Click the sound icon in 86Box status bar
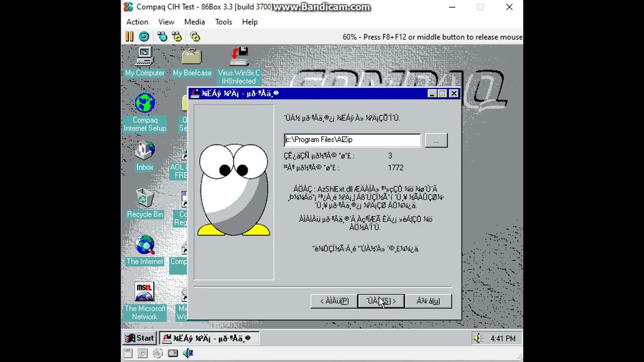The image size is (644, 362). pyautogui.click(x=188, y=353)
